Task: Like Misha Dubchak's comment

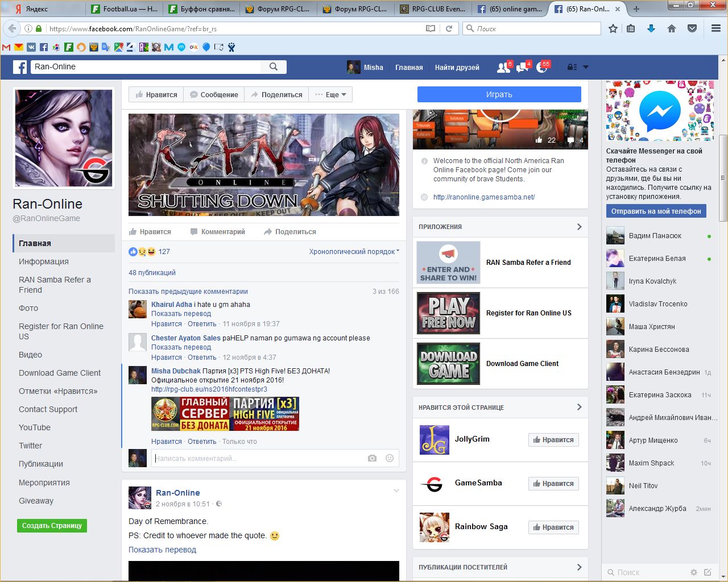Action: 167,442
